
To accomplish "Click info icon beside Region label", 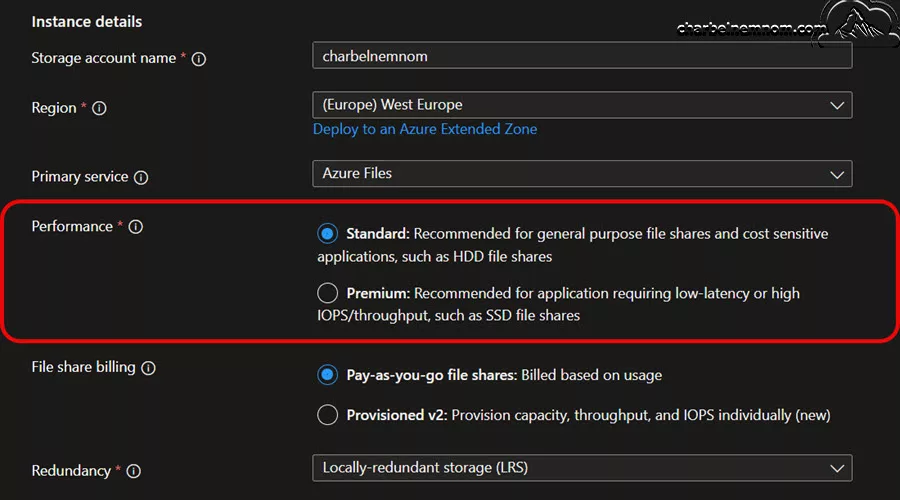I will click(x=99, y=108).
